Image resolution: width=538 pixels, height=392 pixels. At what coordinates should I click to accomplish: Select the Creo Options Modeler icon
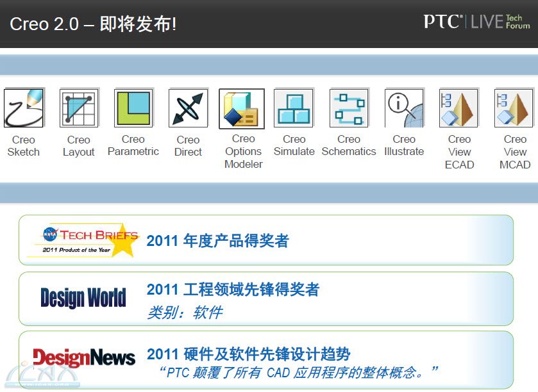click(242, 109)
